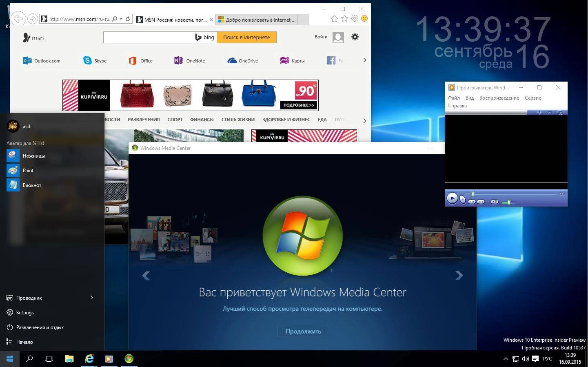Click the Media Player seek bar
The height and width of the screenshot is (367, 588).
click(x=515, y=194)
